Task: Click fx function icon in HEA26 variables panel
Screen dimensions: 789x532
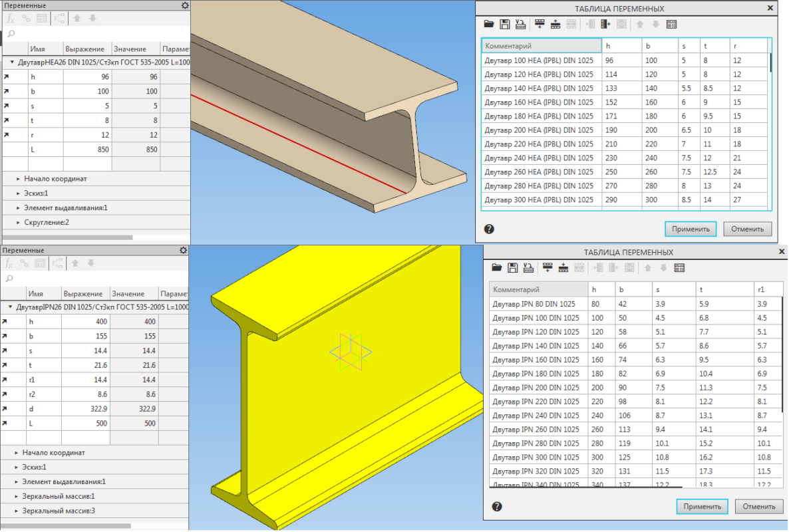Action: tap(11, 19)
